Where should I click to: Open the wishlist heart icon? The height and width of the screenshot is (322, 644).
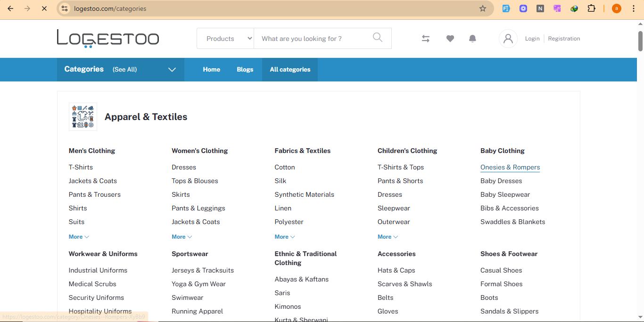click(450, 39)
